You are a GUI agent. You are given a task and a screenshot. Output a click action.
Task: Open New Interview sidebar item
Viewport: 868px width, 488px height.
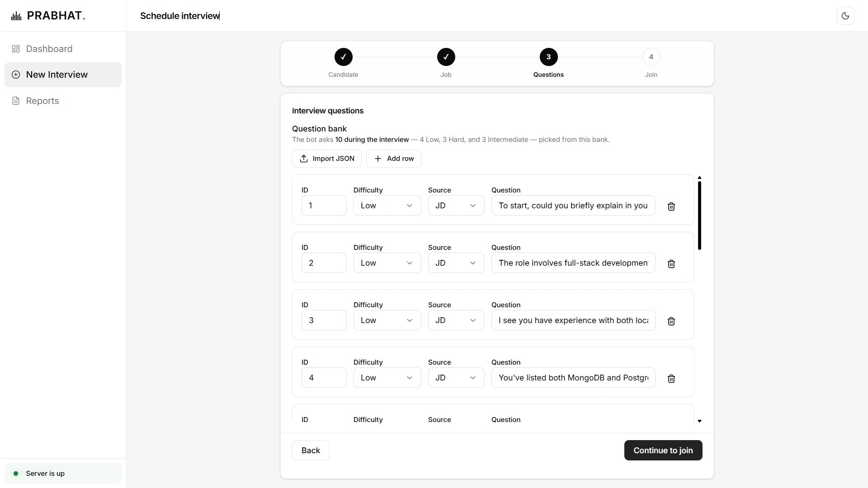coord(63,75)
